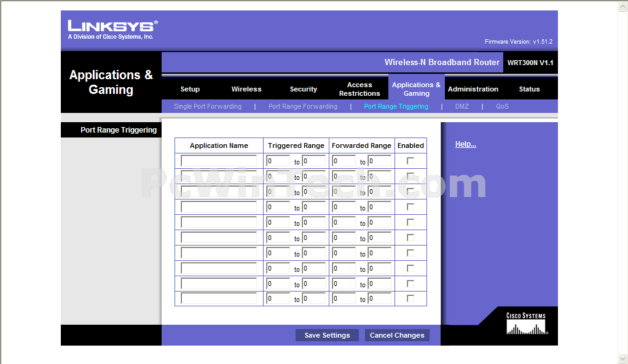628x364 pixels.
Task: Open Single Port Forwarding subpage
Action: tap(208, 106)
